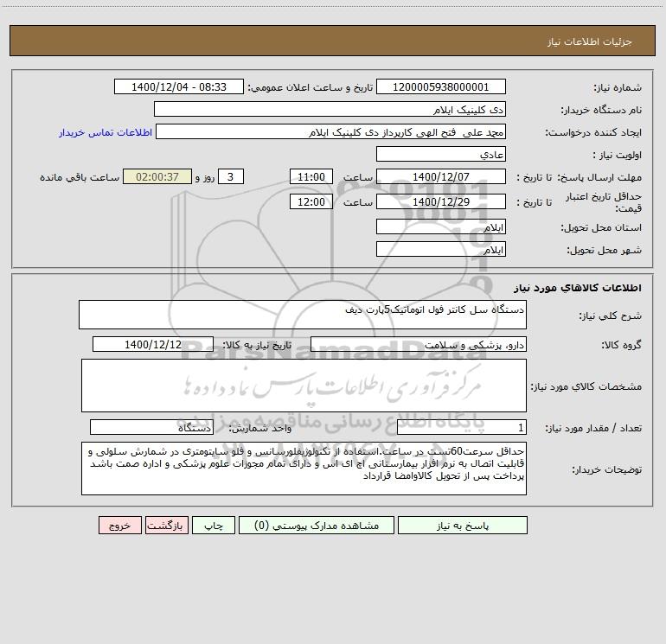Open اطلاعات تماس خریدار link
666x644 pixels.
(106, 132)
